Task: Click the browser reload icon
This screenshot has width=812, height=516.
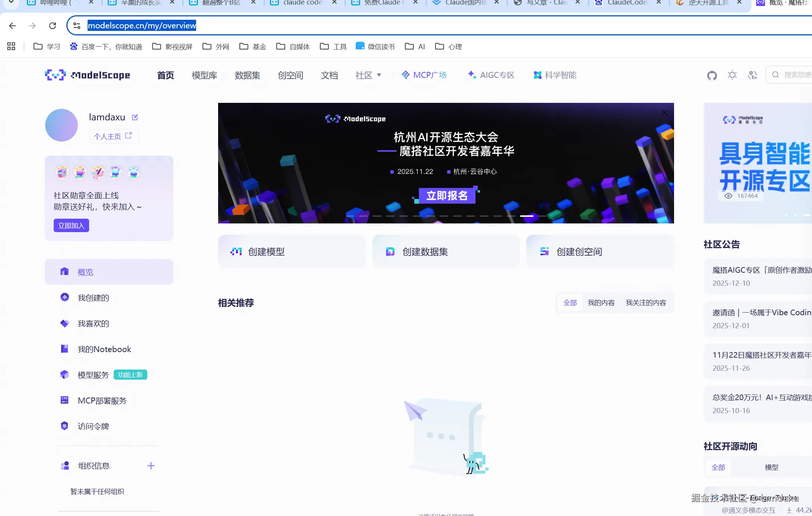Action: [53, 26]
